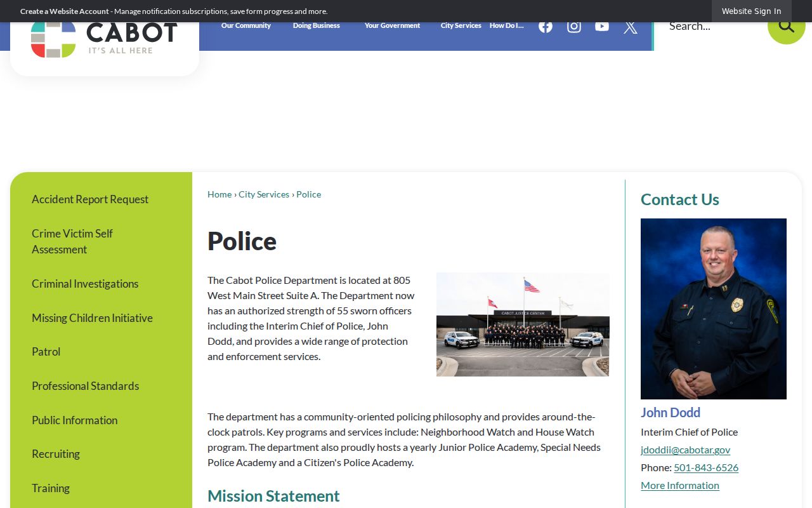The image size is (812, 508).
Task: Email jdoddii@cabotar.gov
Action: 685,450
